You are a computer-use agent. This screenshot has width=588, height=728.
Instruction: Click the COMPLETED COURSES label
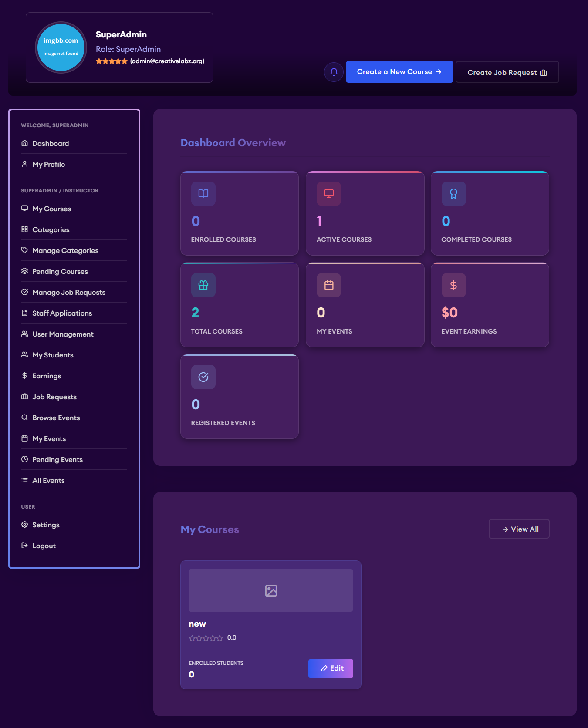coord(476,239)
